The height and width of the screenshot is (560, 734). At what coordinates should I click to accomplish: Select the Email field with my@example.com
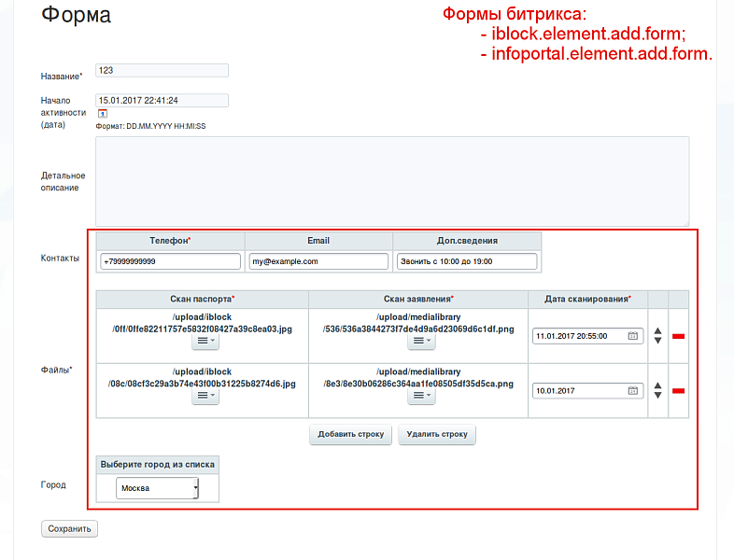318,262
